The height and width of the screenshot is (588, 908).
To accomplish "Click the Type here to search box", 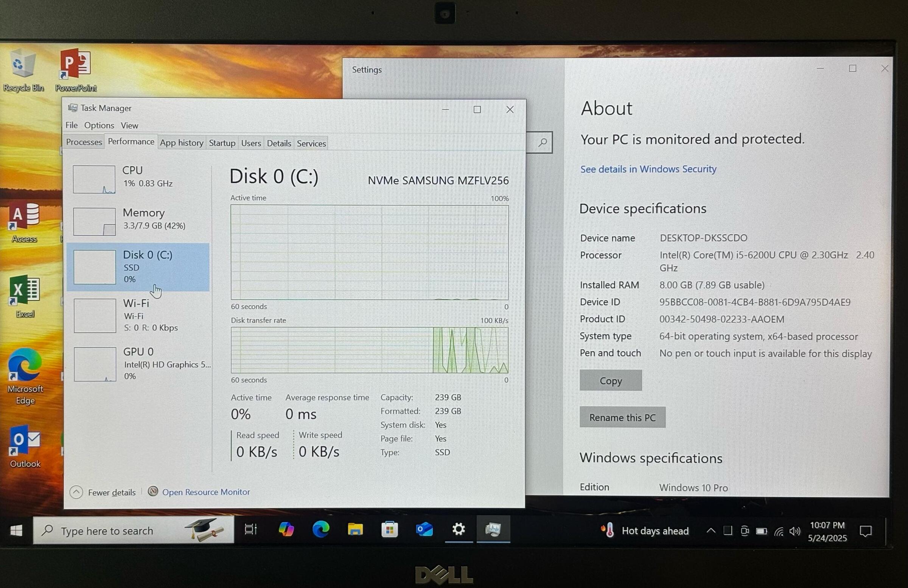I will point(115,531).
